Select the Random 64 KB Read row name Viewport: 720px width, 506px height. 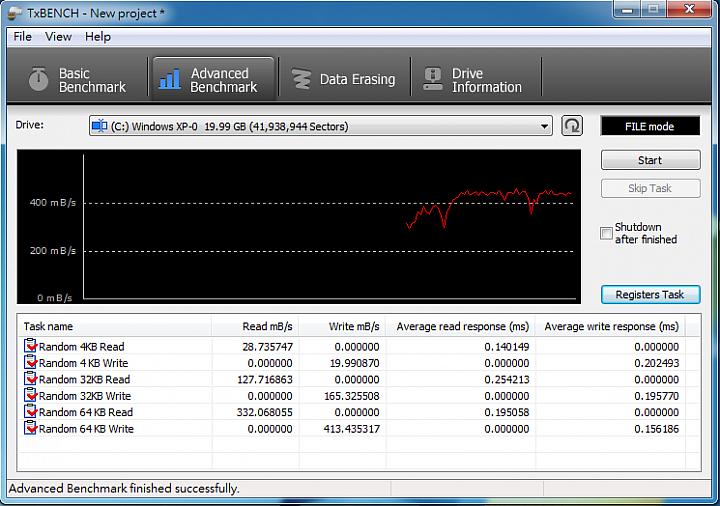tap(86, 412)
